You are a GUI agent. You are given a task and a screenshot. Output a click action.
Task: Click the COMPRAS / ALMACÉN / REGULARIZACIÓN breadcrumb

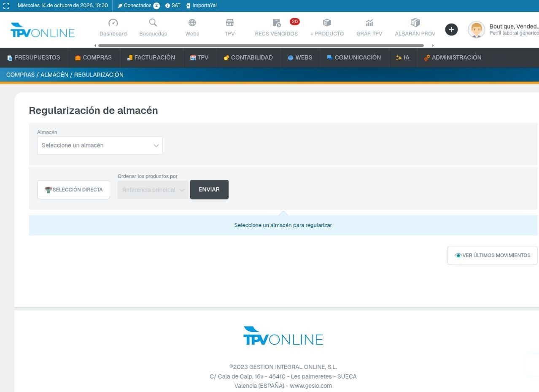tap(65, 75)
